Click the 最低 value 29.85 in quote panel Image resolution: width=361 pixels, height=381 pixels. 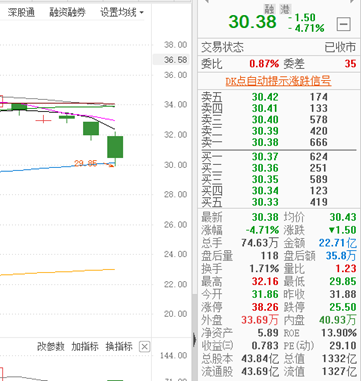coord(343,281)
